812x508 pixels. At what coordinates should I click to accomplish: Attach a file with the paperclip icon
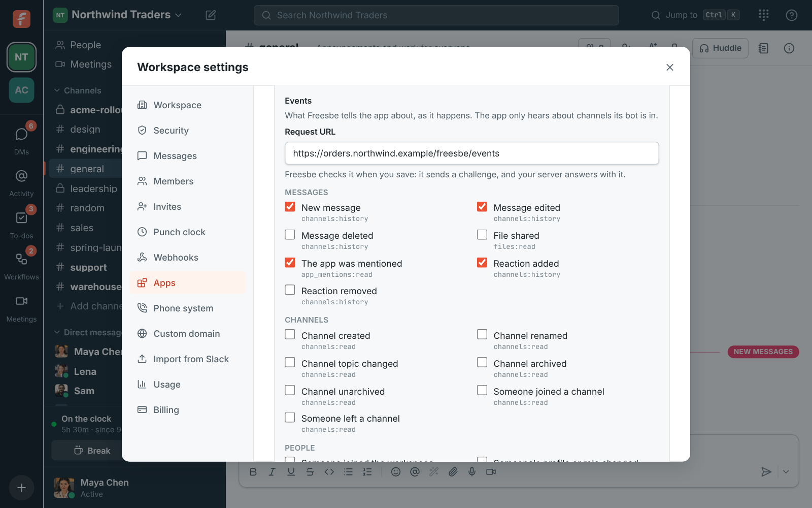[x=453, y=472]
